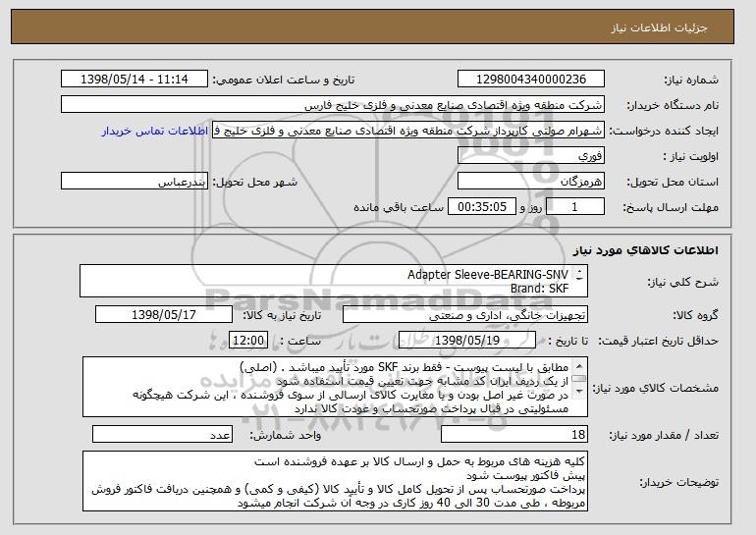Click the text ساعت باقی مانده
756x535 pixels.
(399, 208)
